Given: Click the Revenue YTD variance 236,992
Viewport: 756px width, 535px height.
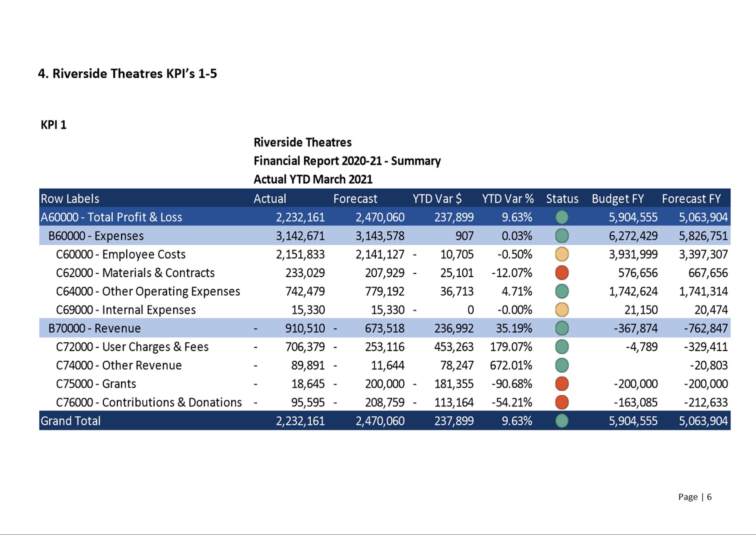Looking at the screenshot, I should pos(454,328).
